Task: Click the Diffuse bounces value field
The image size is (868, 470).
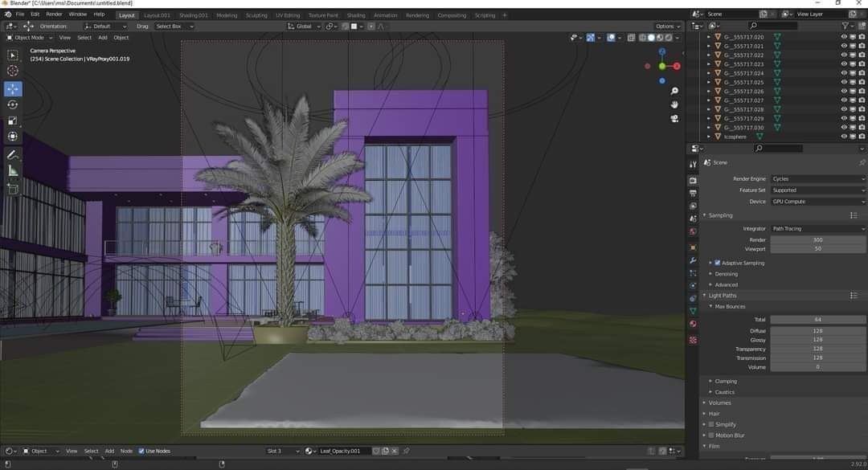Action: 818,330
